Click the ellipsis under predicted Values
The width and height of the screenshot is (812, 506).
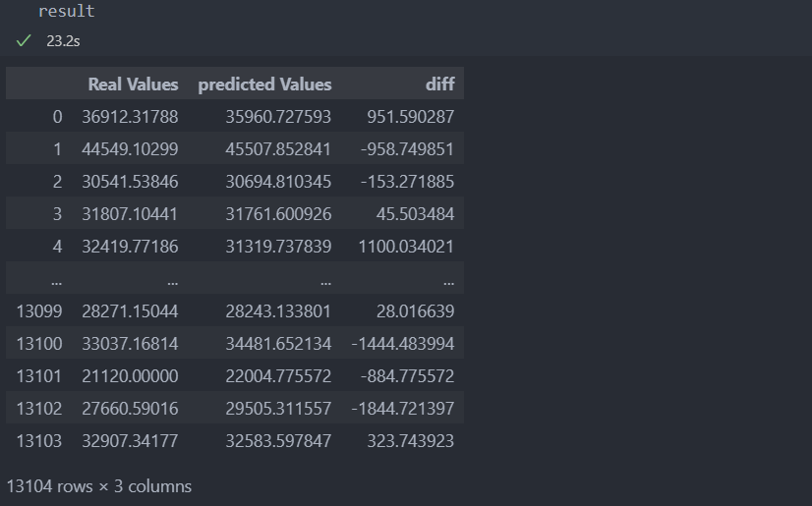[x=325, y=283]
